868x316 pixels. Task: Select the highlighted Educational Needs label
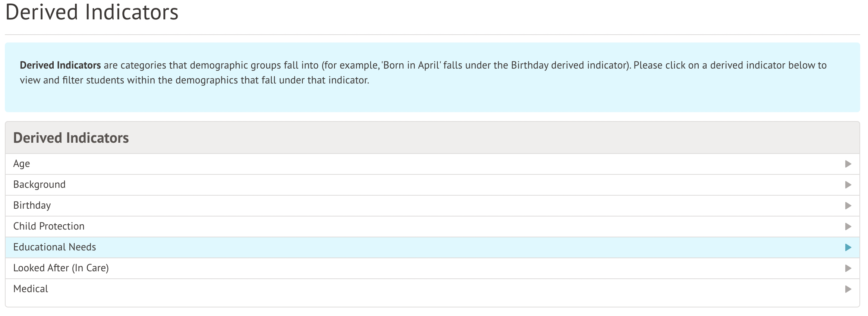coord(55,247)
